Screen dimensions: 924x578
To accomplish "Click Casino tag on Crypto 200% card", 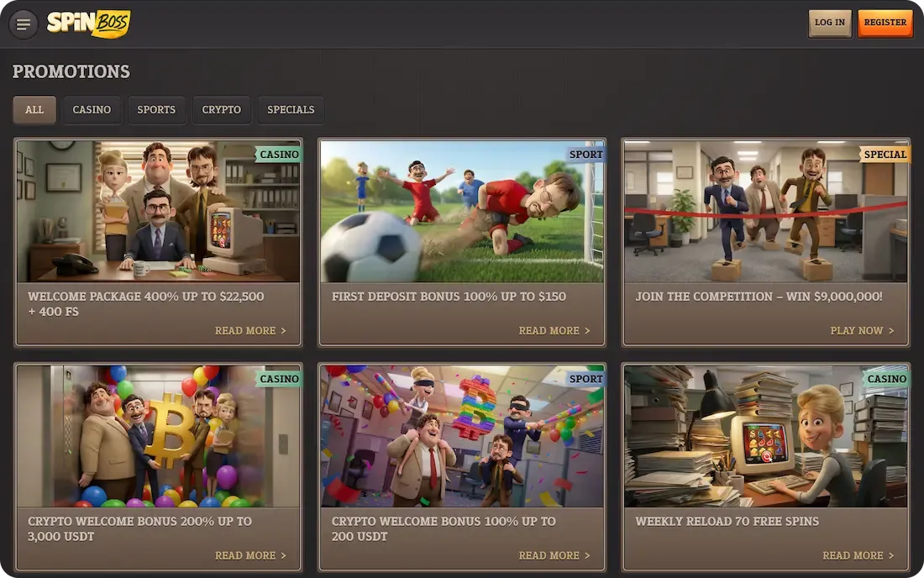I will point(278,379).
